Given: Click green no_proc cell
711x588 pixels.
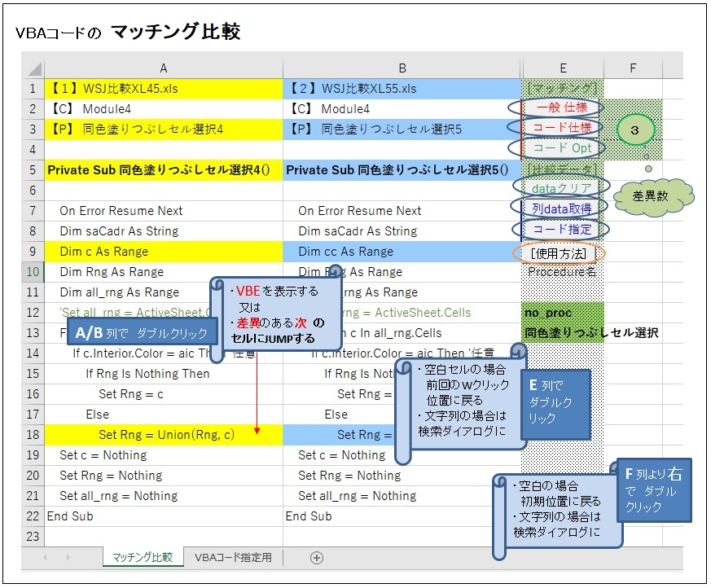Looking at the screenshot, I should [x=562, y=313].
